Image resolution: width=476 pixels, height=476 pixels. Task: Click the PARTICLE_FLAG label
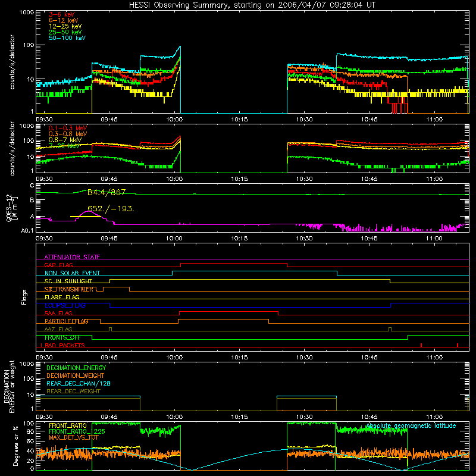[67, 321]
